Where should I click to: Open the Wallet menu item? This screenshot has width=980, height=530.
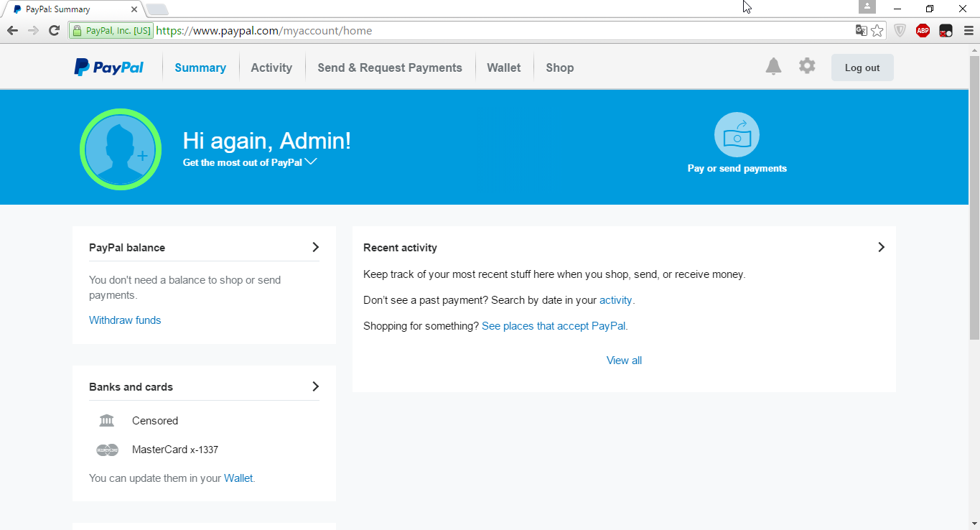[503, 67]
